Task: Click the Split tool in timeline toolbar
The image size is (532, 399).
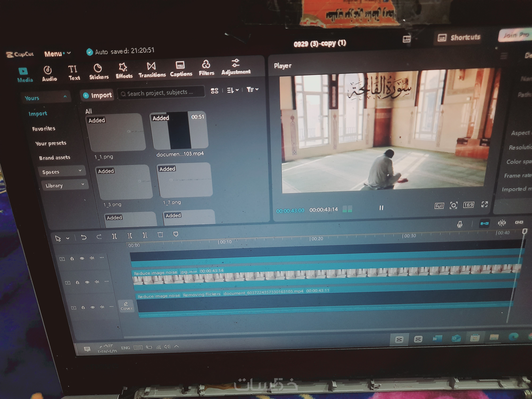Action: click(115, 236)
